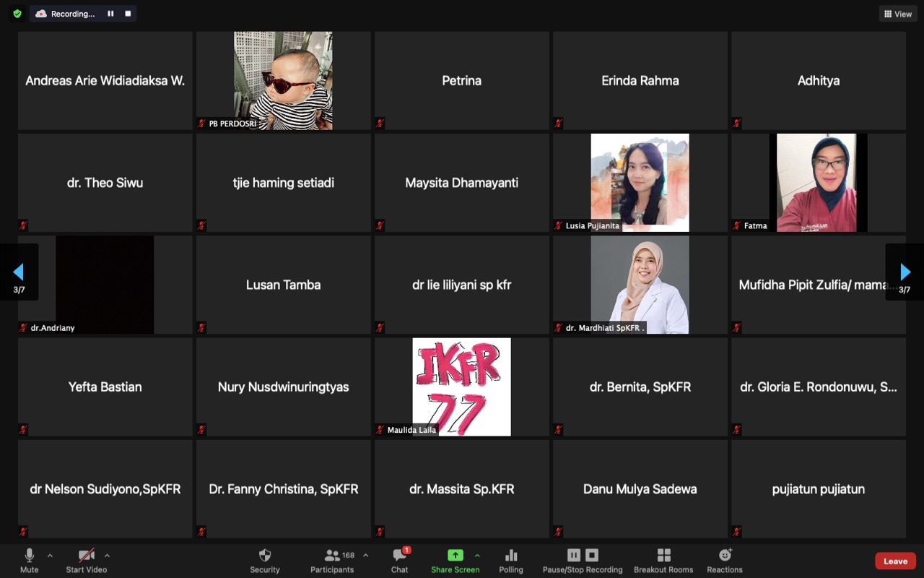
Task: Pause the cloud recording from the top indicator
Action: pos(110,14)
